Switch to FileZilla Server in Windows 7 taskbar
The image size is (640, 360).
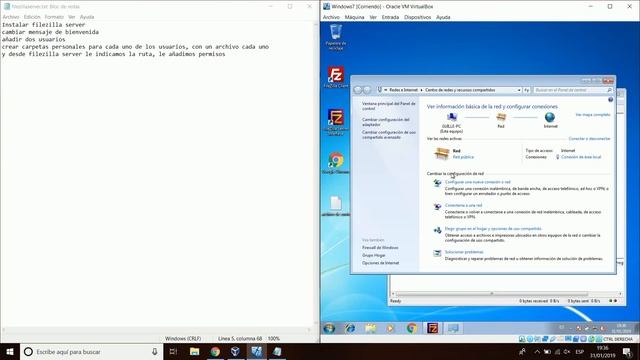(432, 328)
